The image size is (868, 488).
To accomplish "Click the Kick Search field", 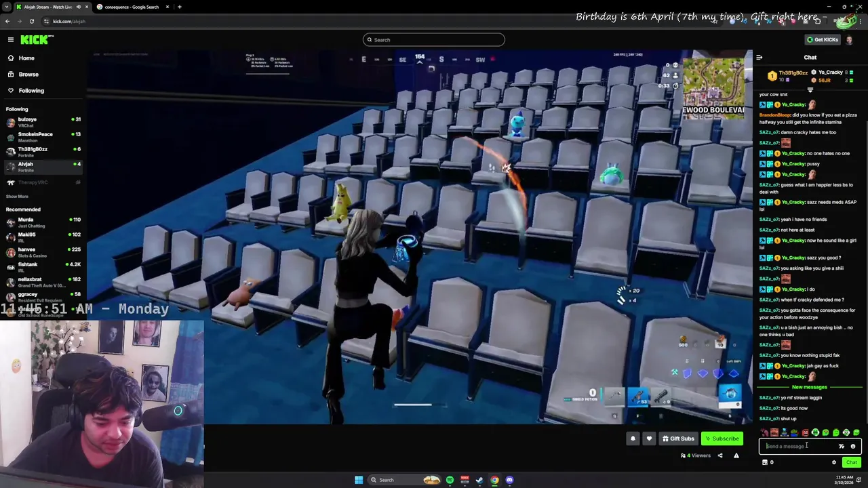I will point(434,40).
